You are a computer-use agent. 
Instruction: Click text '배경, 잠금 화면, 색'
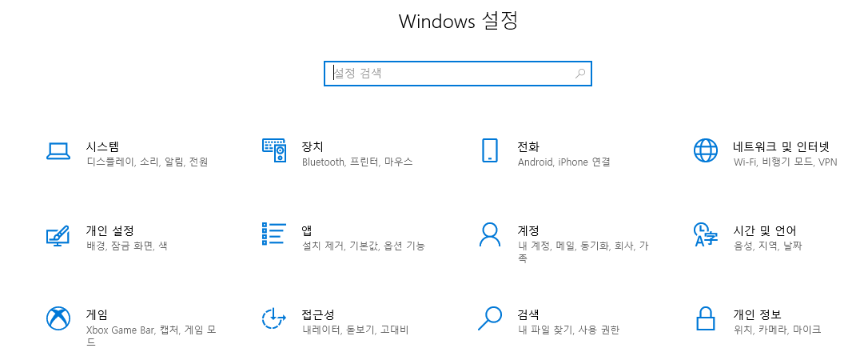[x=127, y=246]
